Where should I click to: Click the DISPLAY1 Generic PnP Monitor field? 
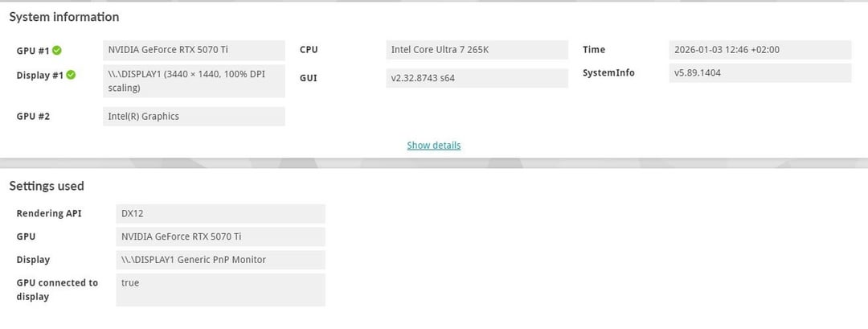220,260
